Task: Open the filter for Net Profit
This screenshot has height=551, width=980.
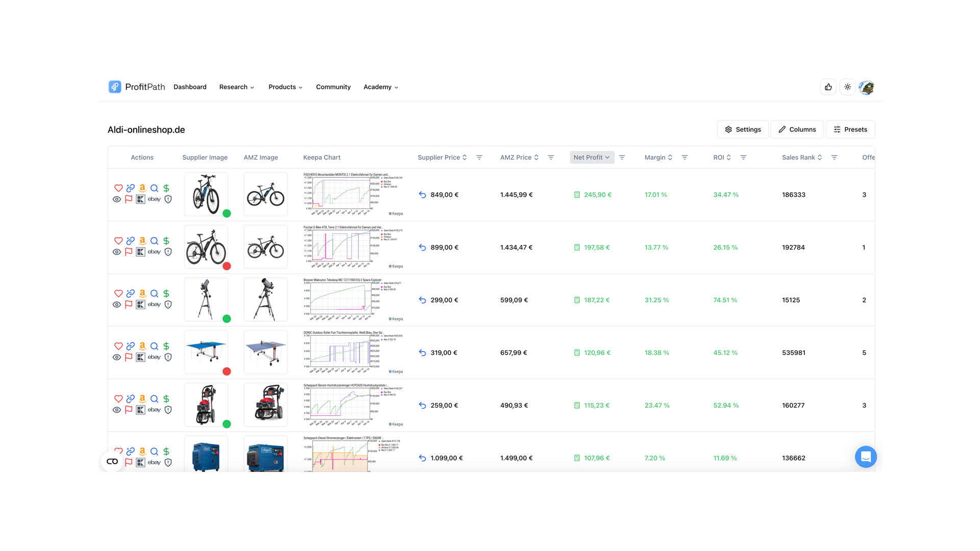Action: coord(622,158)
